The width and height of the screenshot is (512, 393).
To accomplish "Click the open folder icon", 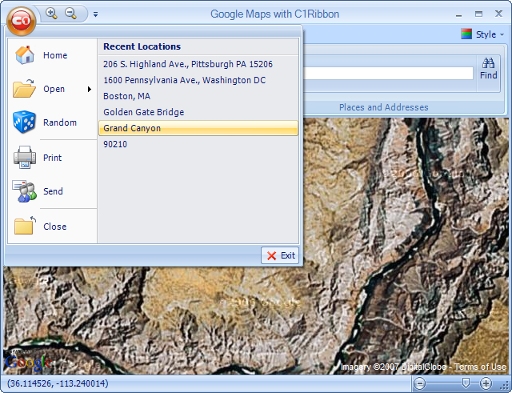I will point(24,89).
